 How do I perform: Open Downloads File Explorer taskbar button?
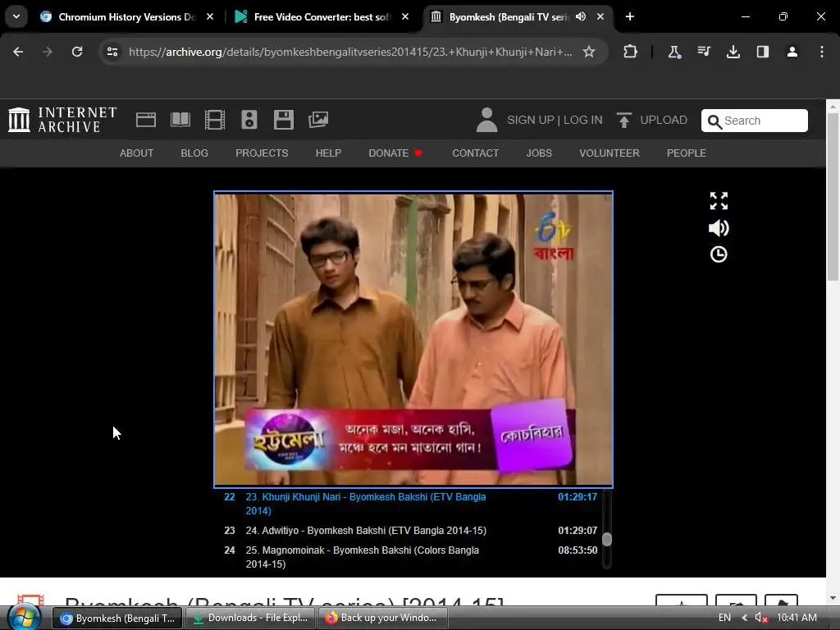click(x=251, y=618)
